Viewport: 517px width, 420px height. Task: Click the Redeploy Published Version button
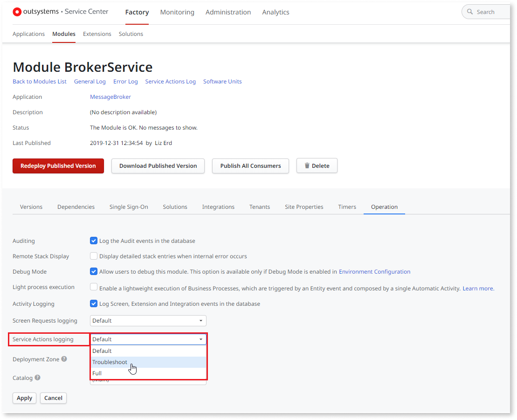pyautogui.click(x=58, y=165)
